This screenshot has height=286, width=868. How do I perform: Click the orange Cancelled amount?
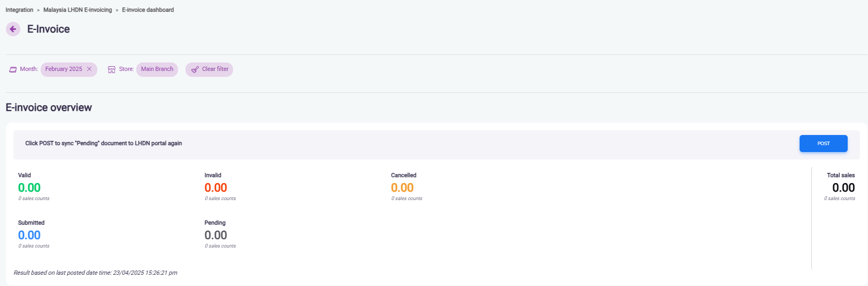click(x=402, y=188)
